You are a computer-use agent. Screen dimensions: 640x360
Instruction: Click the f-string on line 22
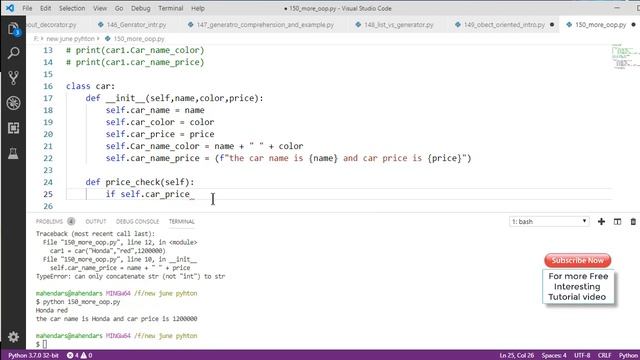tap(343, 158)
